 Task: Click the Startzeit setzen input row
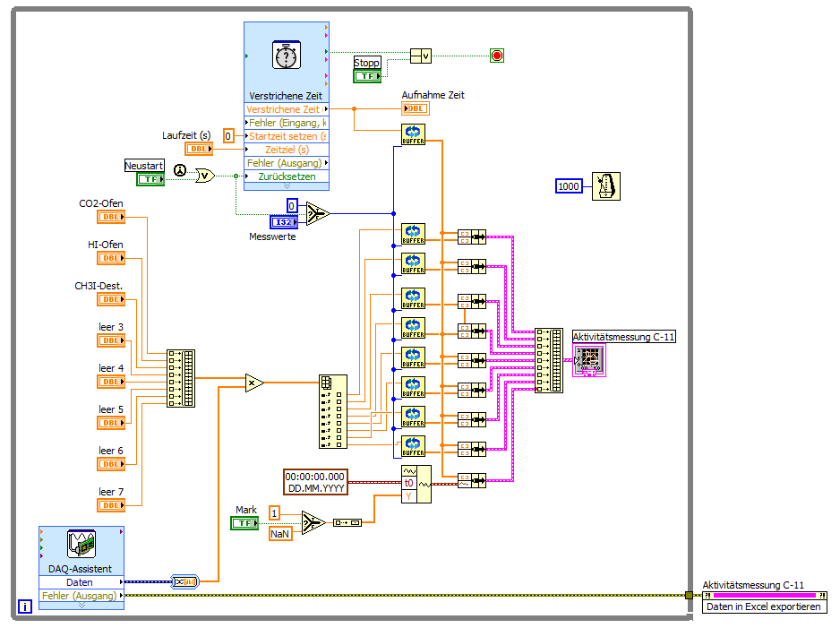(x=287, y=135)
